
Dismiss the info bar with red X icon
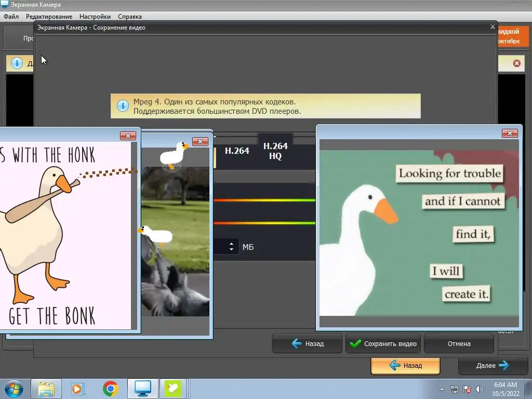[x=517, y=63]
